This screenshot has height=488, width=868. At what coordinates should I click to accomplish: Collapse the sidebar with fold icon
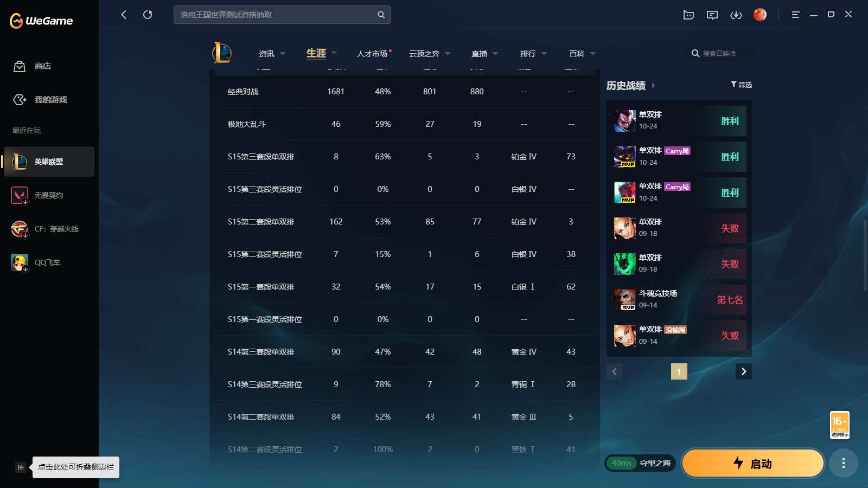point(21,467)
